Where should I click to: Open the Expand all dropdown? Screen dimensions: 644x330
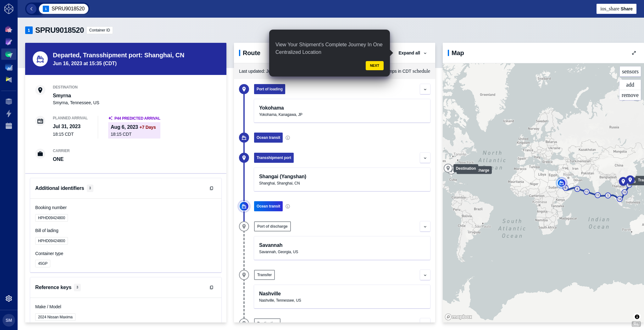412,53
